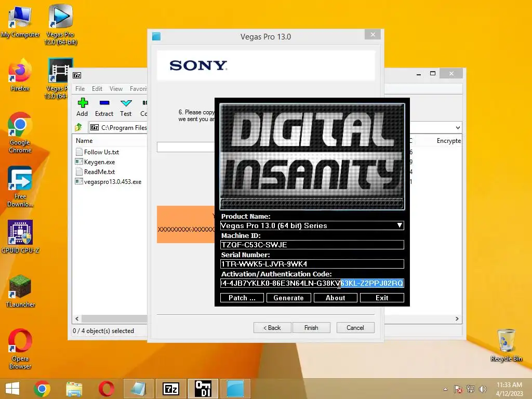Image resolution: width=532 pixels, height=399 pixels.
Task: Launch TLauncher from the desktop
Action: pos(20,291)
